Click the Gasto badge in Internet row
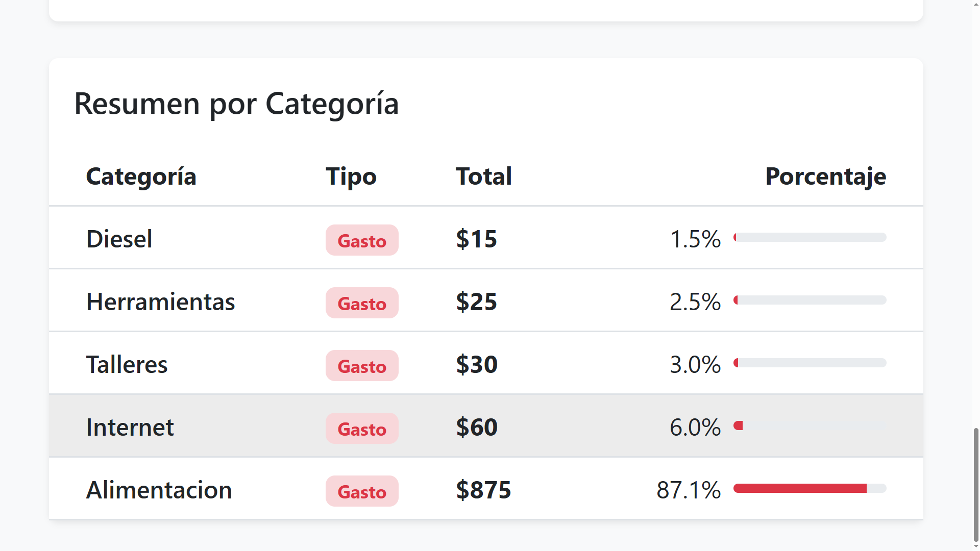 362,429
